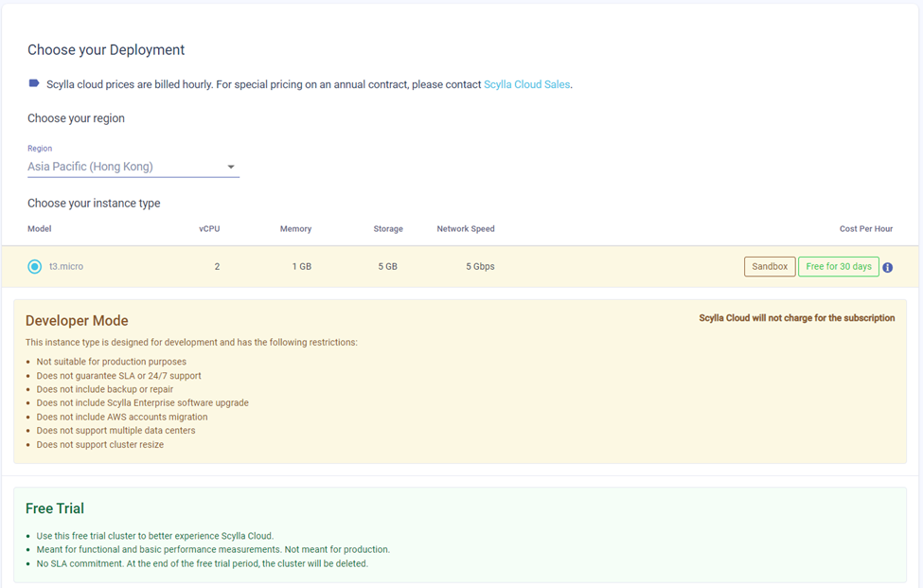Click the Choose your region label
This screenshot has height=588, width=923.
[76, 118]
